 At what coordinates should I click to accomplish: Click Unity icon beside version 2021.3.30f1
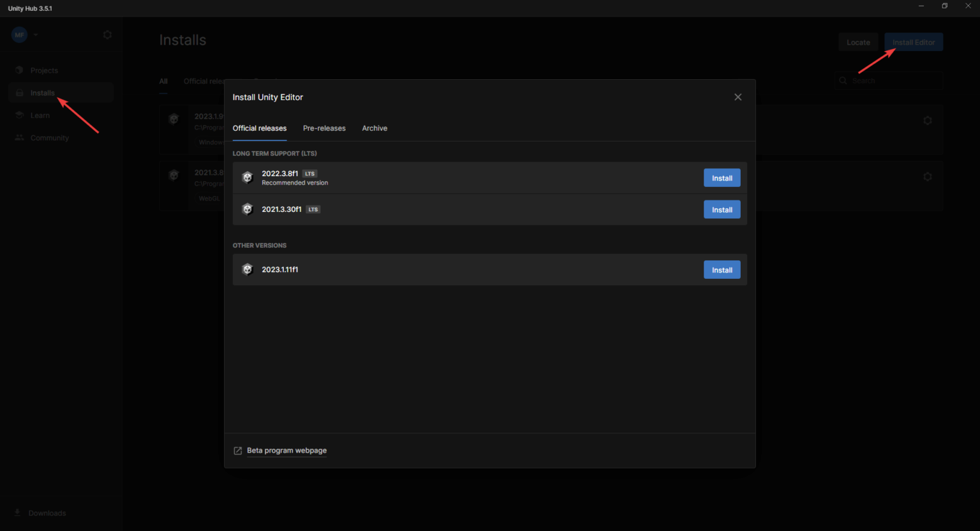[x=248, y=209]
